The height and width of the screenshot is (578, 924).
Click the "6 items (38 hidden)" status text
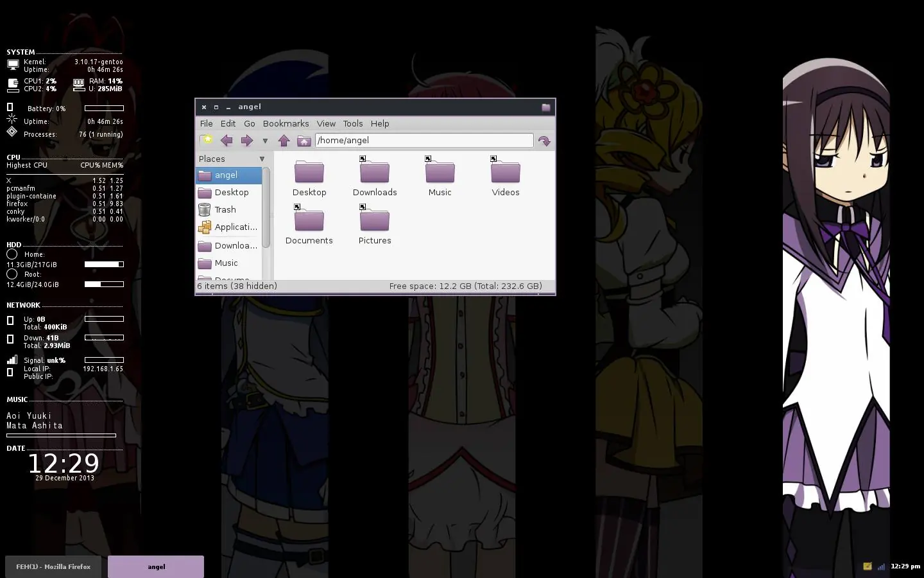click(237, 286)
